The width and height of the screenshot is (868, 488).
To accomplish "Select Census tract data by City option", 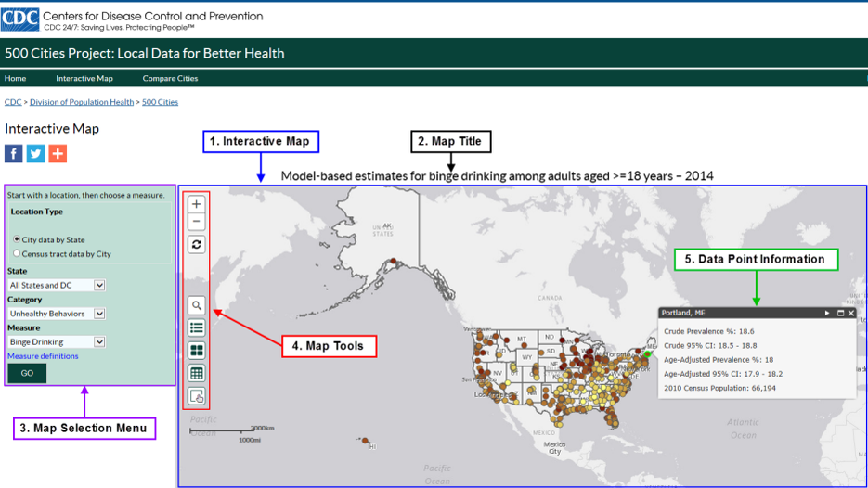I will (17, 253).
